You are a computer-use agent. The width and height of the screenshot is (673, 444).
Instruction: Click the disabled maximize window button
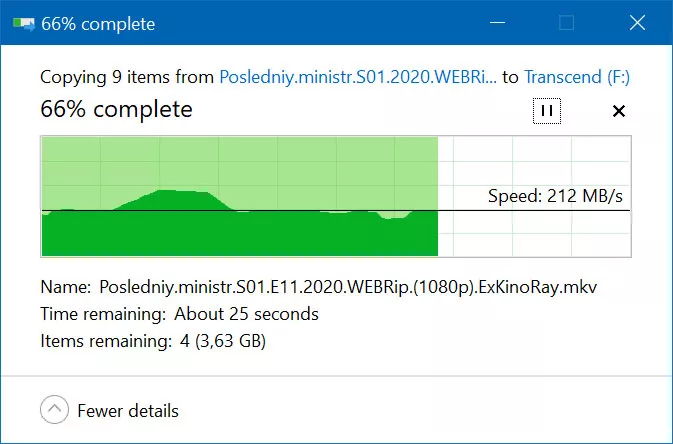pyautogui.click(x=566, y=22)
